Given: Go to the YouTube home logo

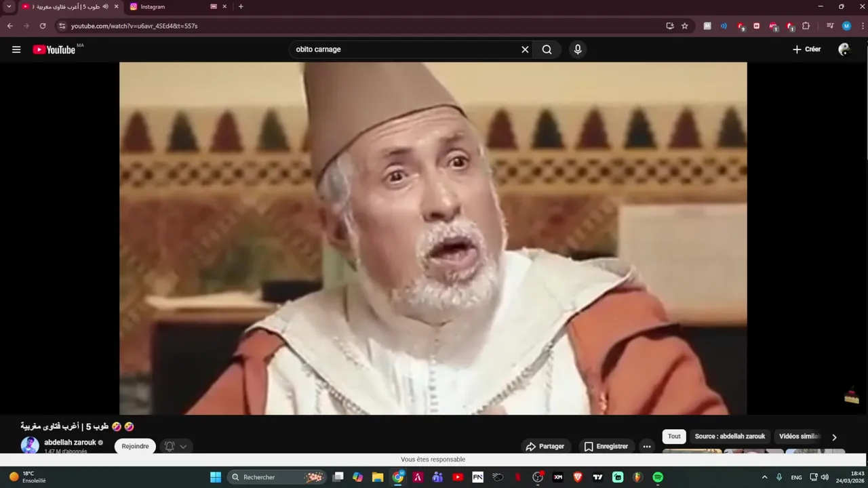Looking at the screenshot, I should (x=54, y=49).
